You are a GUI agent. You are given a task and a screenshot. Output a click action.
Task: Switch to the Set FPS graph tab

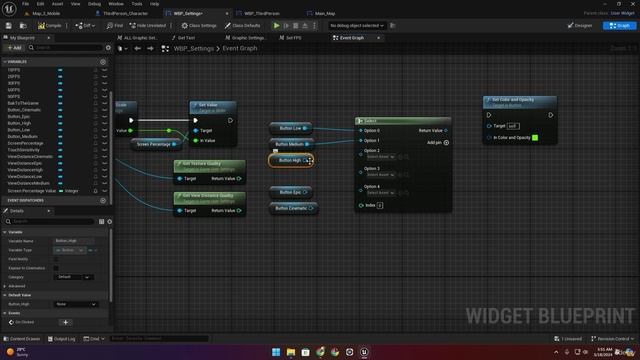point(290,38)
